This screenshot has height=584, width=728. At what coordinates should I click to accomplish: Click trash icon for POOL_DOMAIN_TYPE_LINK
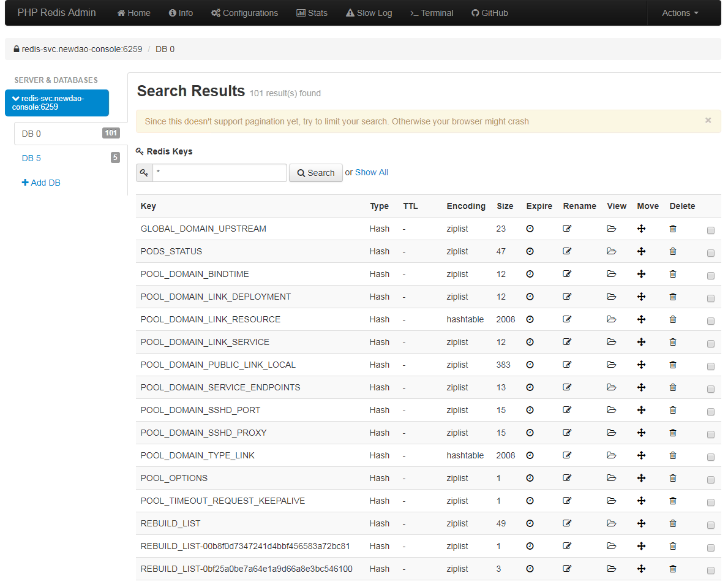(x=673, y=455)
